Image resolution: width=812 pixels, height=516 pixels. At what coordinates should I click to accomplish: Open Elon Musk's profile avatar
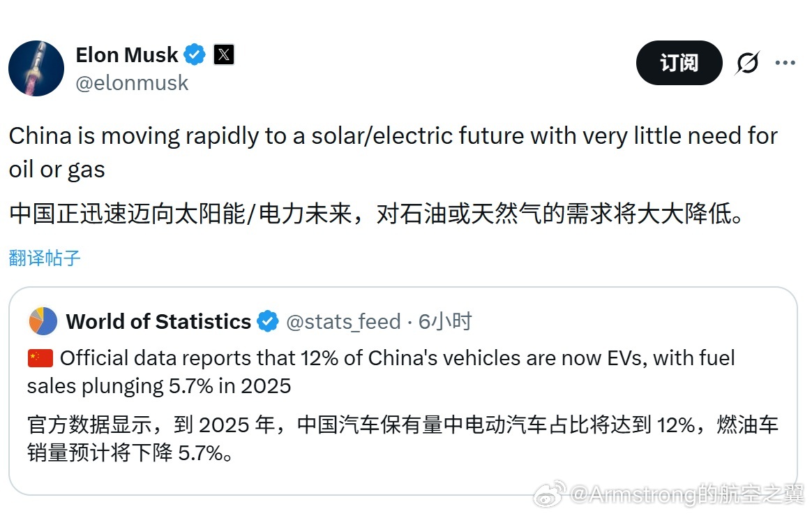tap(36, 68)
